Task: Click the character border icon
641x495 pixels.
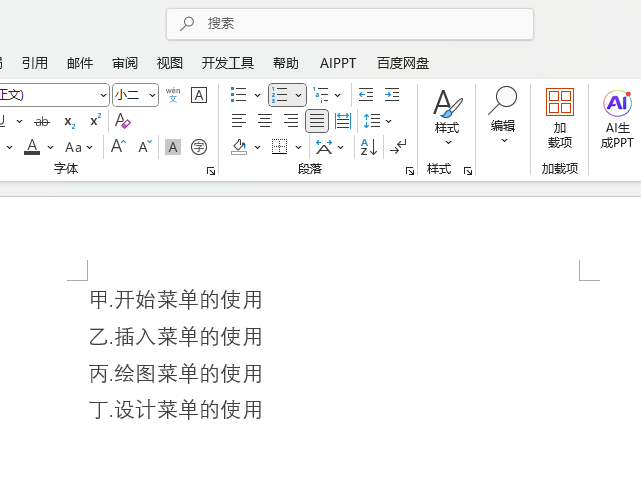Action: [199, 95]
